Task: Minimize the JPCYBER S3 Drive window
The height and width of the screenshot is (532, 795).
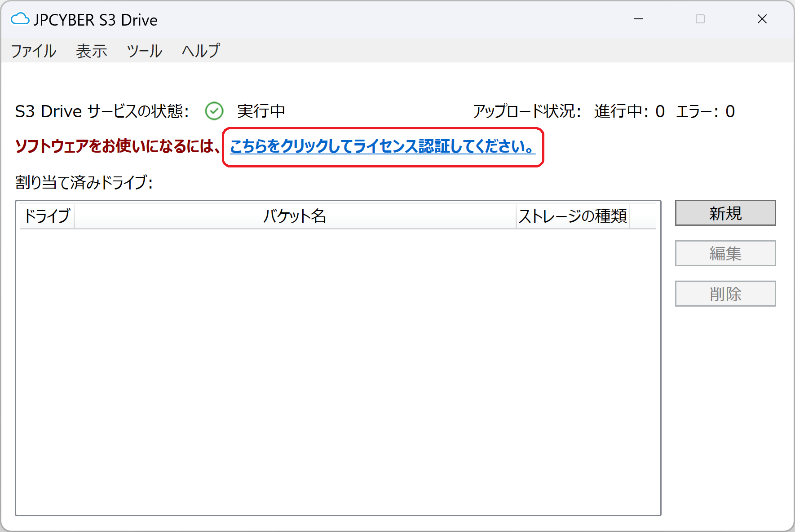Action: coord(638,19)
